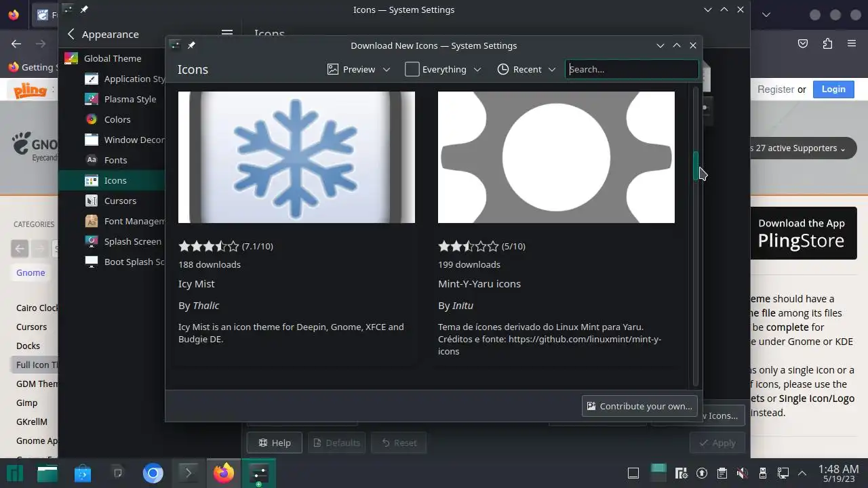Click Pling site logo

31,89
